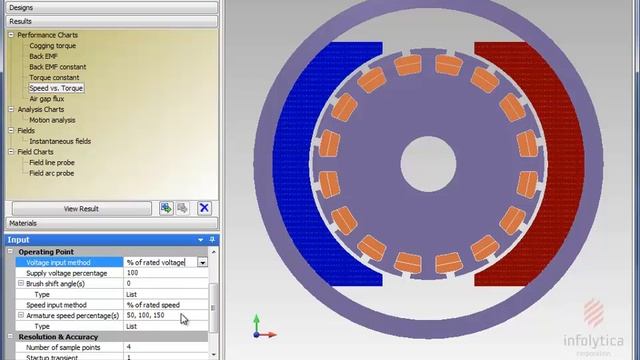Select Field arc probe item
This screenshot has height=360, width=640.
[x=51, y=173]
